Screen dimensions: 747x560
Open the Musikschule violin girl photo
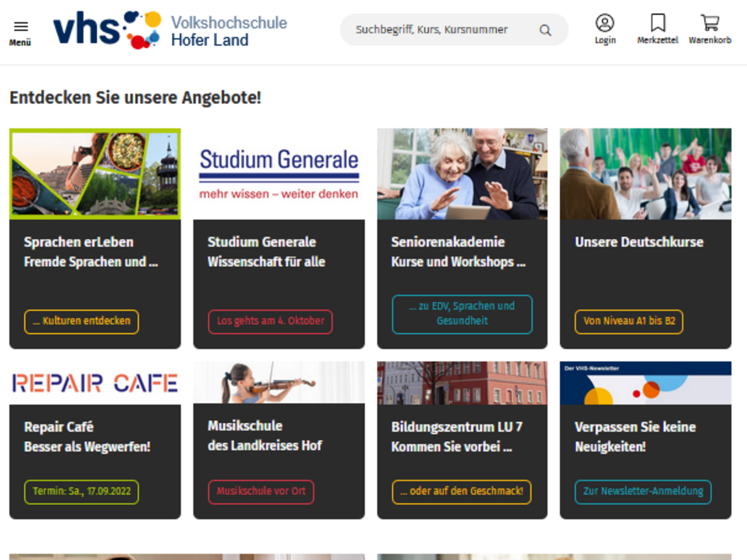[x=279, y=382]
